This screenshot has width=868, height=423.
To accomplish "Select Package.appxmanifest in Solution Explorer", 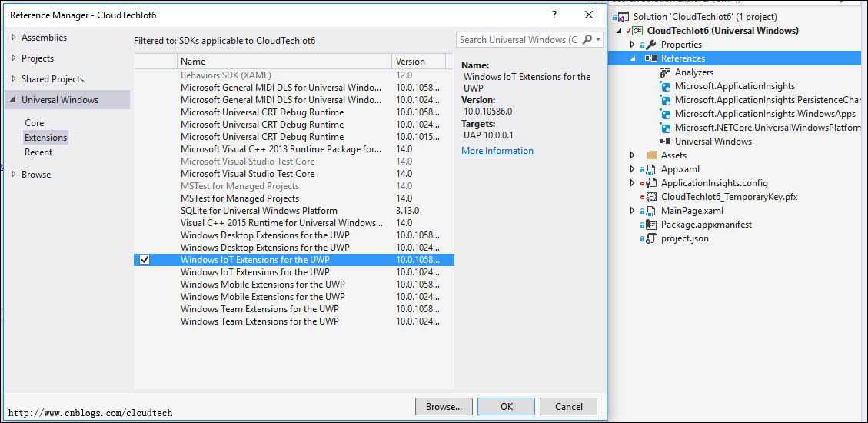I will [706, 225].
